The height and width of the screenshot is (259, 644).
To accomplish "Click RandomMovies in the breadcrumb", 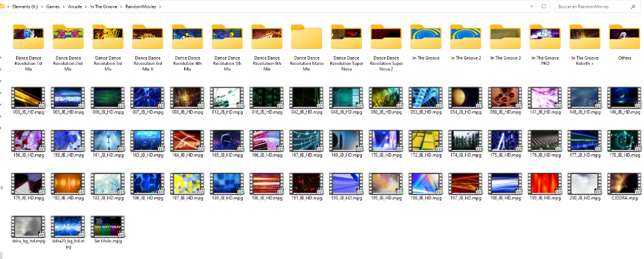I will point(141,7).
